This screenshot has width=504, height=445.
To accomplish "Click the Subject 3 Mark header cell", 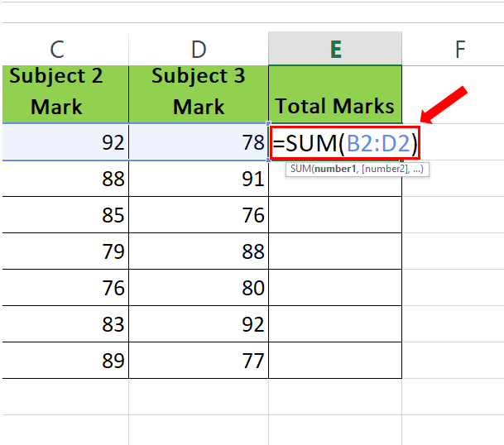I will [199, 94].
